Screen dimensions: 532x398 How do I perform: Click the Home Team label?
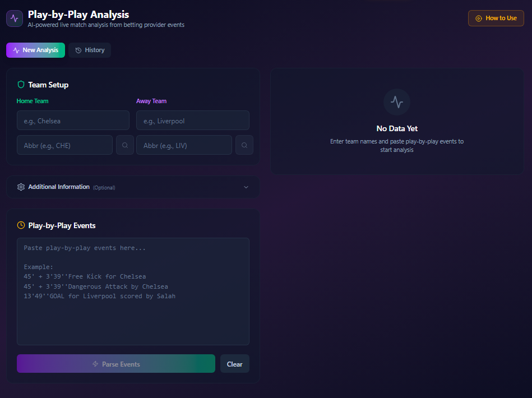(x=33, y=101)
